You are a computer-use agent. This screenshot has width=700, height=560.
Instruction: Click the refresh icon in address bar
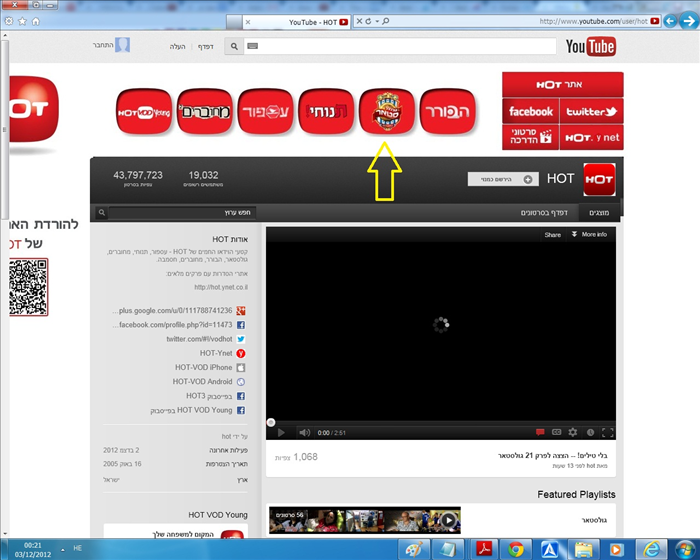pos(368,21)
